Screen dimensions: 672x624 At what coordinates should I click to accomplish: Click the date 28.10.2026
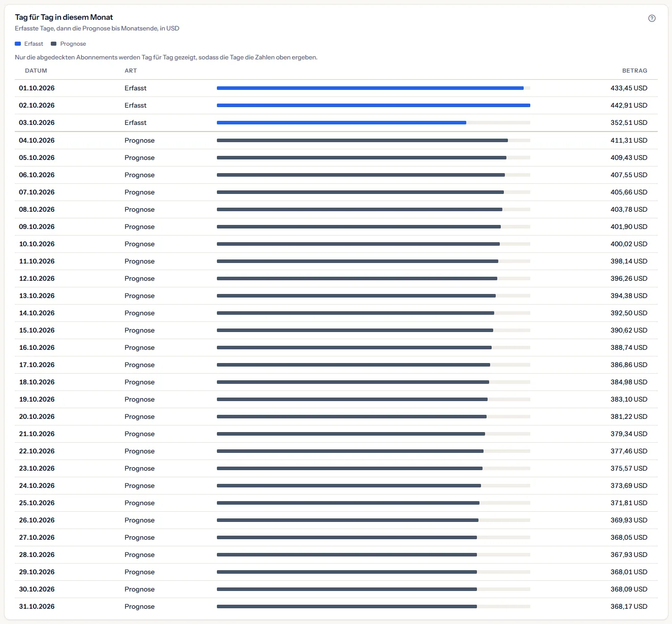pos(37,554)
